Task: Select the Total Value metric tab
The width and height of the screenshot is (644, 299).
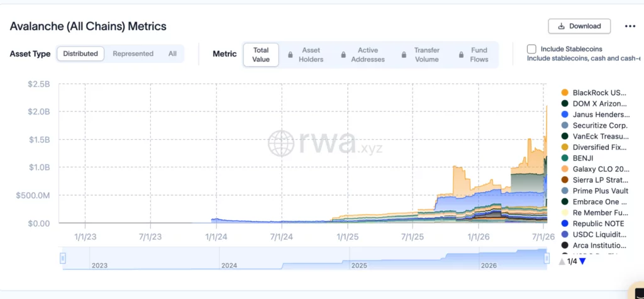Action: tap(261, 55)
